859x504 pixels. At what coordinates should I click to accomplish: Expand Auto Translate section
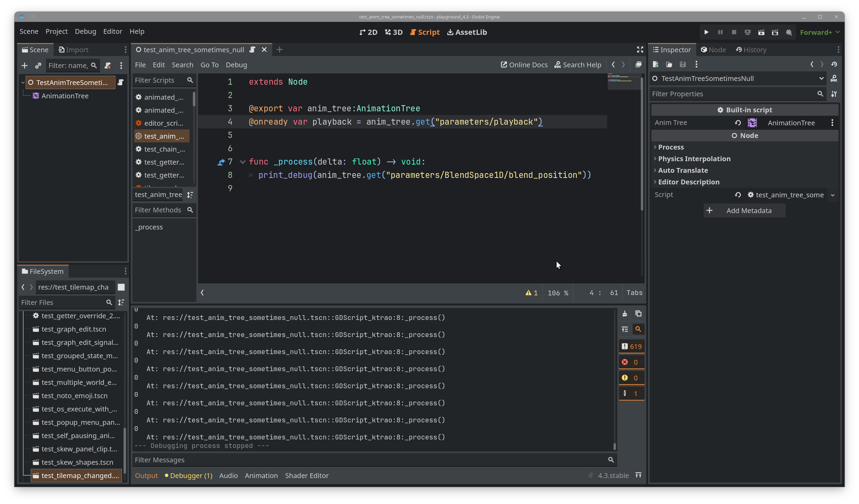(x=682, y=170)
